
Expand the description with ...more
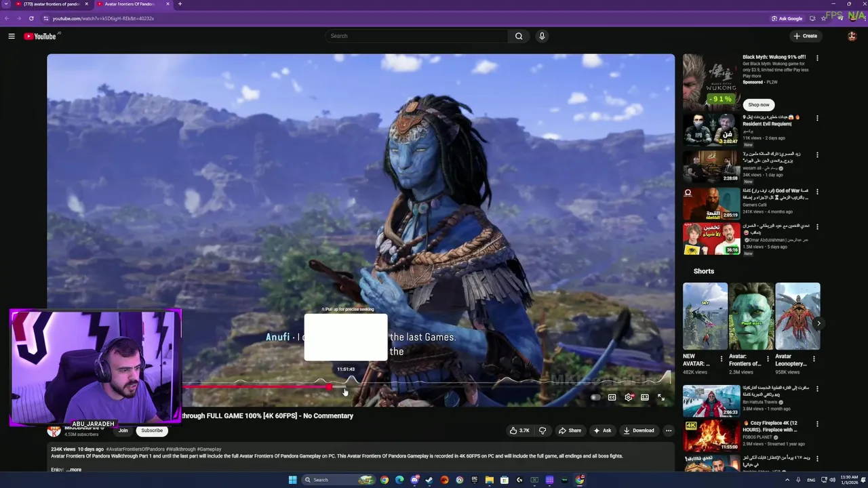(x=73, y=470)
